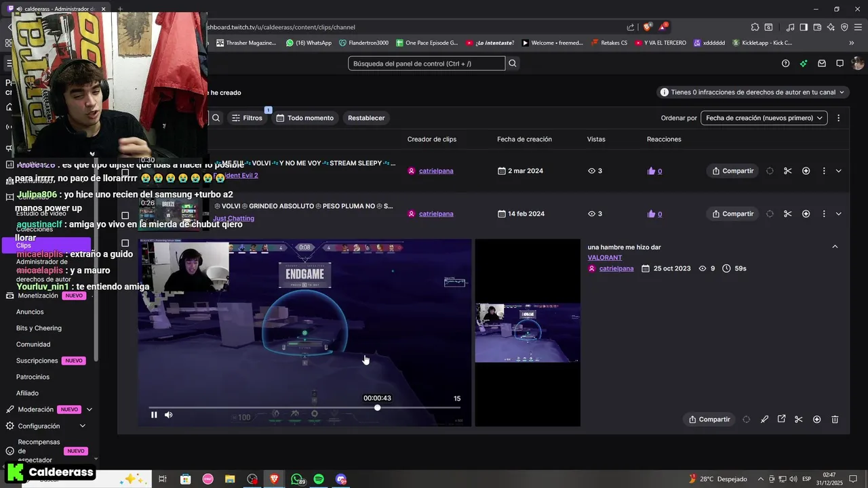Toggle Brave sidebar panel icon
The image size is (868, 488).
[x=804, y=27]
